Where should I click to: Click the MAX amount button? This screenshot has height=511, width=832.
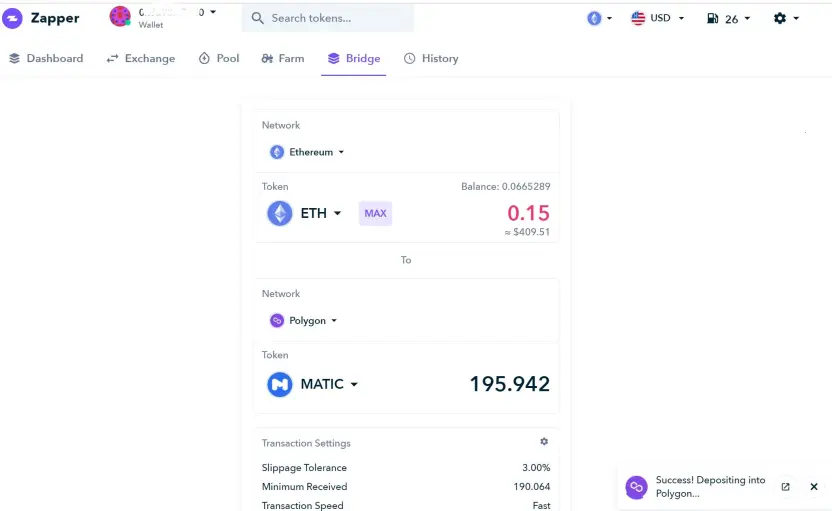[375, 213]
